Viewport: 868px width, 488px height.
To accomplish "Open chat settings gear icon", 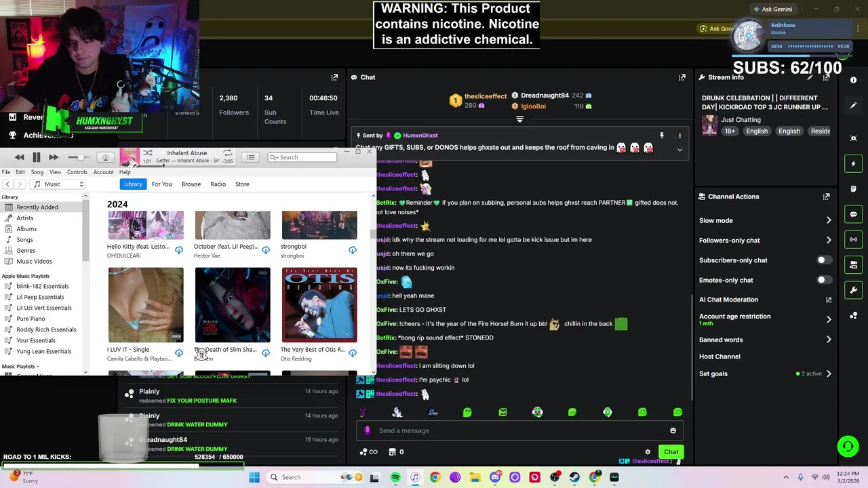I will pos(648,452).
